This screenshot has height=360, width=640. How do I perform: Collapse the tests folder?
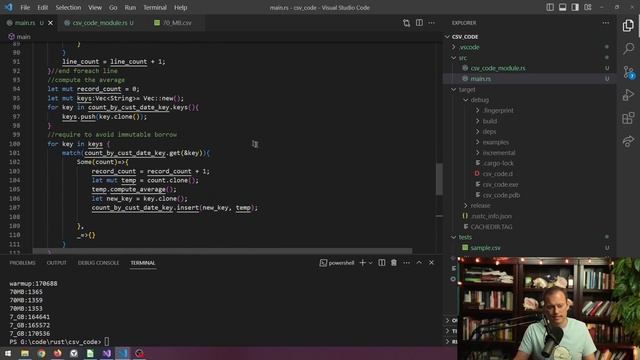pos(465,237)
